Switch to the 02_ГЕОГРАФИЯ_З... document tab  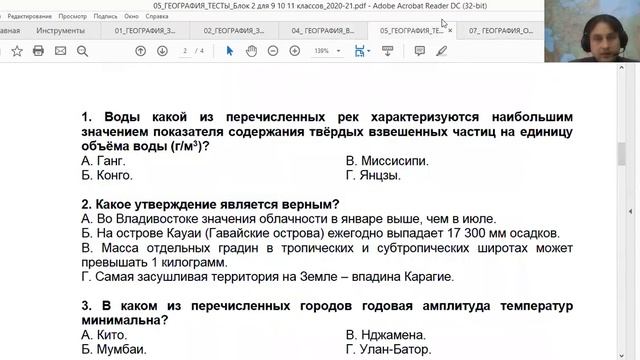[x=233, y=31]
